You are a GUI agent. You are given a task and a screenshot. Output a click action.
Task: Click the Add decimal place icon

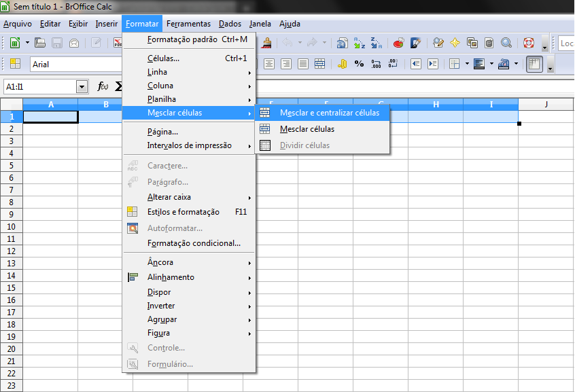pos(376,64)
